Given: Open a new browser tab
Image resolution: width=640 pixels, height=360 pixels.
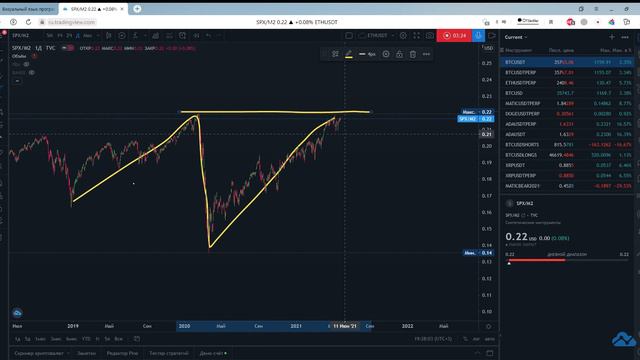Looking at the screenshot, I should pyautogui.click(x=137, y=9).
